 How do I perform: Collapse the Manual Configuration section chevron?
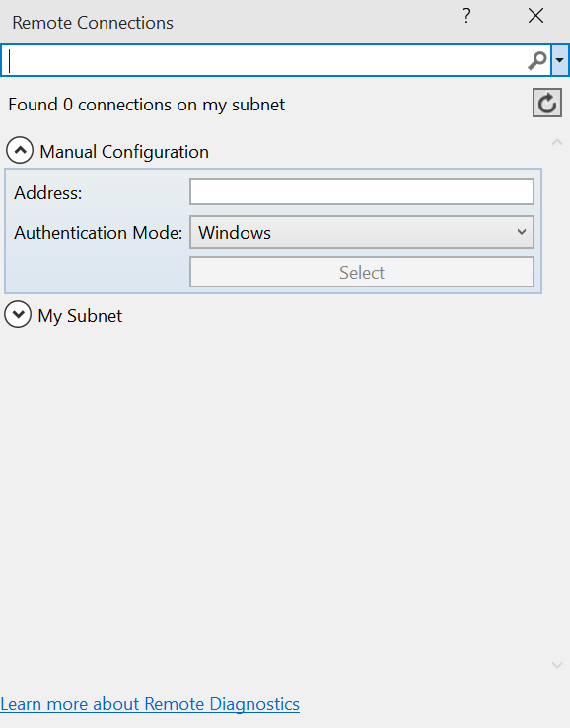coord(20,150)
